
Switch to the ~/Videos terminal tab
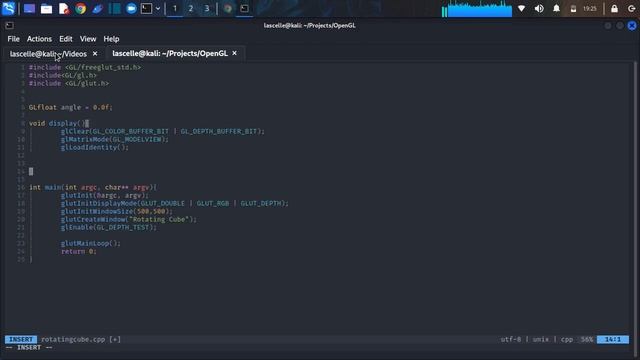coord(48,53)
